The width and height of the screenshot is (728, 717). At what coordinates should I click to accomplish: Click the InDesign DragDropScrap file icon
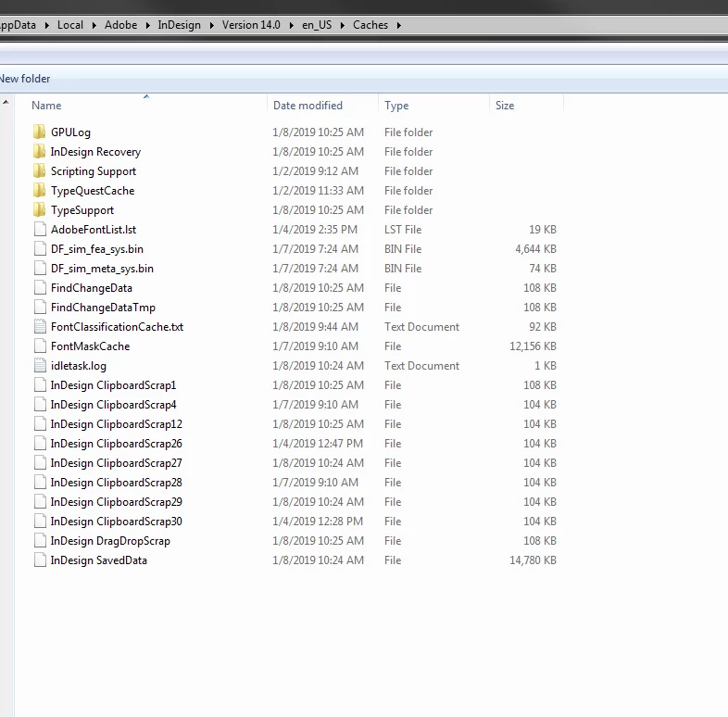pos(40,541)
